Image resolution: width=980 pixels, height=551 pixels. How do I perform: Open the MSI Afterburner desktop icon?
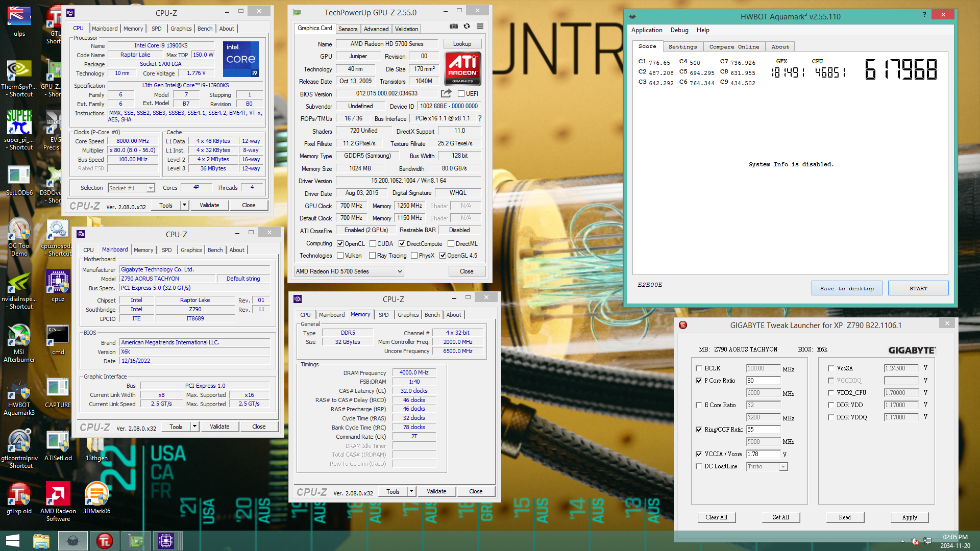[19, 344]
